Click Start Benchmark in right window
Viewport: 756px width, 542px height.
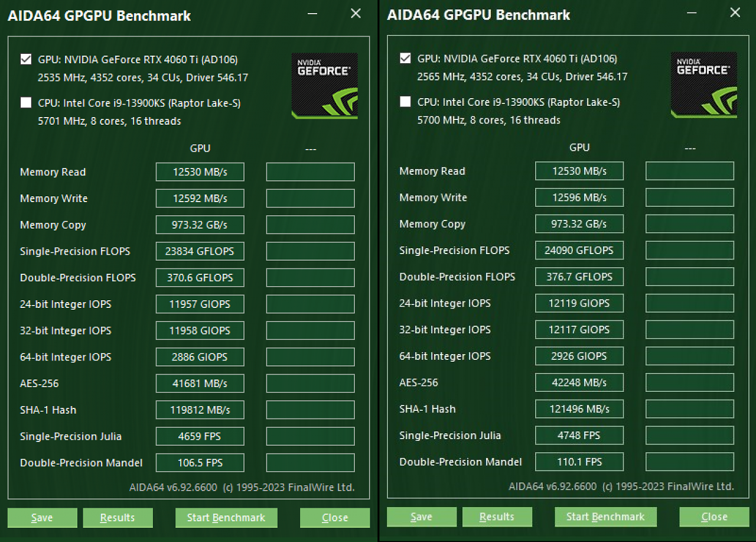[x=605, y=517]
